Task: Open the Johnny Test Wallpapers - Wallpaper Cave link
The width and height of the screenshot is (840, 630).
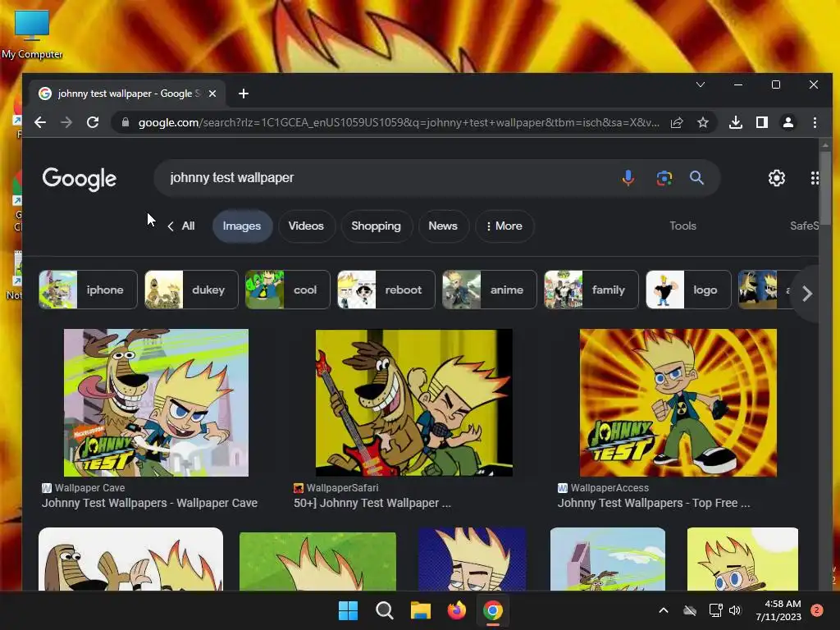Action: pos(149,503)
